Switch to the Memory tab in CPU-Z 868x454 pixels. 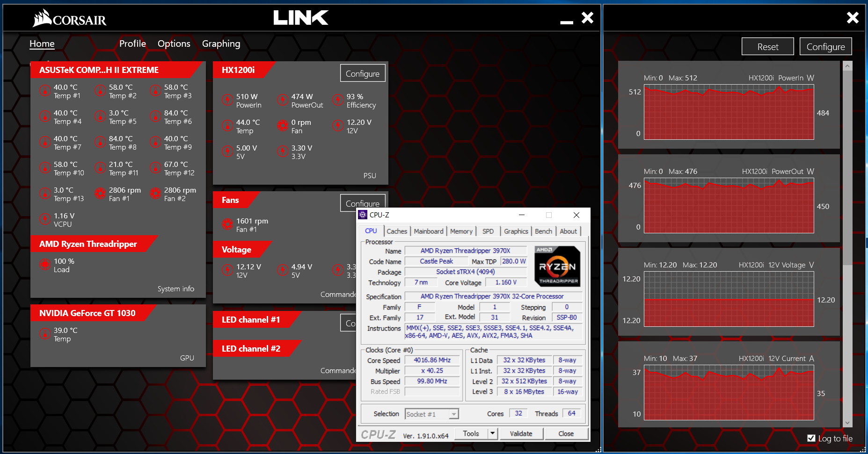[461, 231]
